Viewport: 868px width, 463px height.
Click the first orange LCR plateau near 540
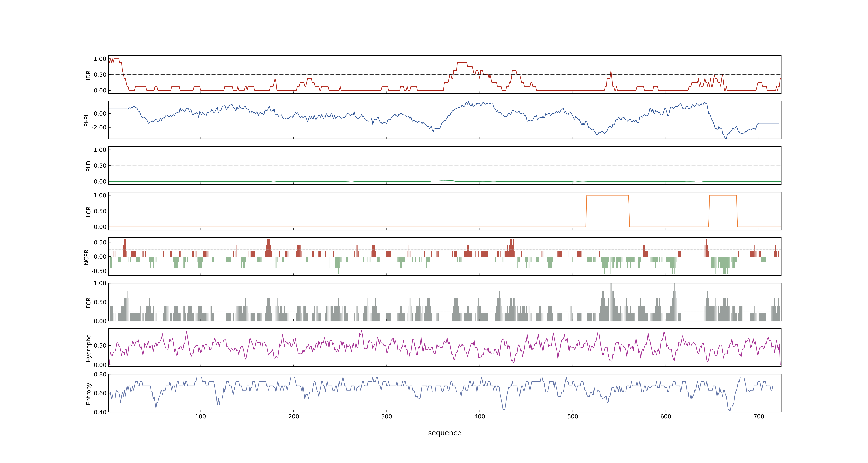(608, 195)
